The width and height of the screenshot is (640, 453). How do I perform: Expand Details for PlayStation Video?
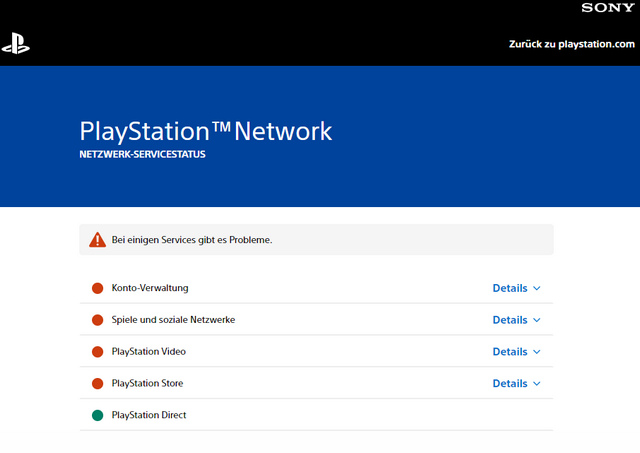[516, 352]
